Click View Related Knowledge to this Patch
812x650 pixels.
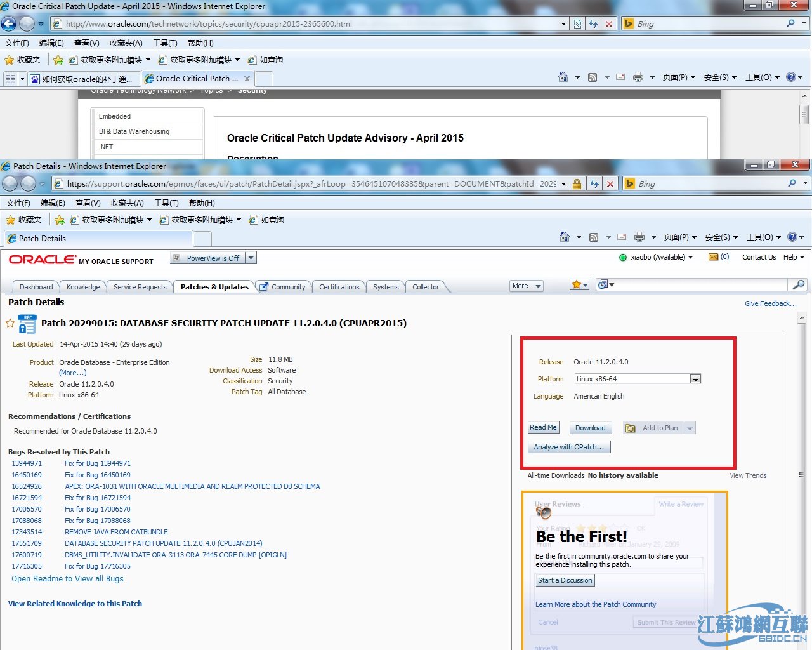click(75, 604)
